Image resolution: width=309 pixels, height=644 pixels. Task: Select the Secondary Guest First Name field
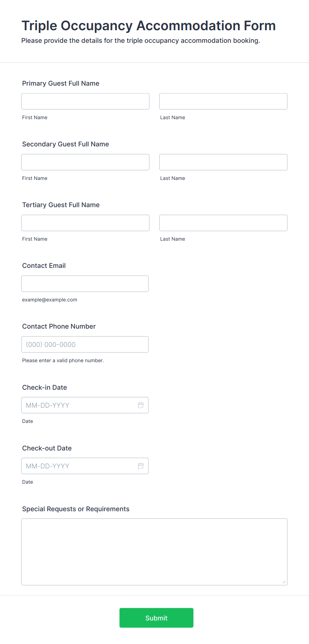tap(85, 162)
